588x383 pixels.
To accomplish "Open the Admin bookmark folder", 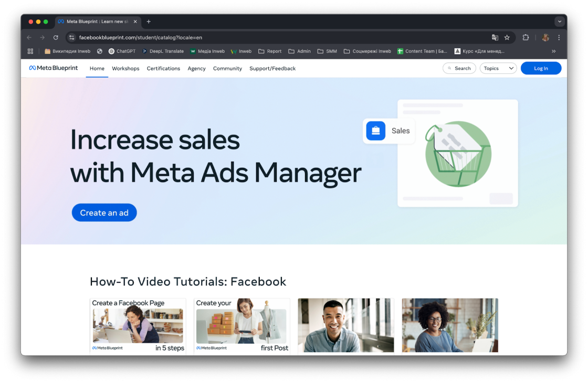I will click(300, 51).
